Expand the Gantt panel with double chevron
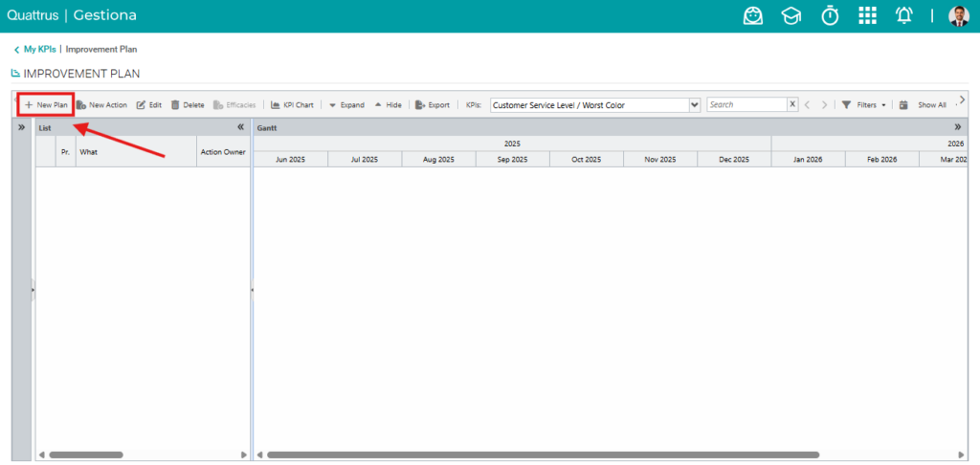Image resolution: width=980 pixels, height=465 pixels. [x=957, y=127]
